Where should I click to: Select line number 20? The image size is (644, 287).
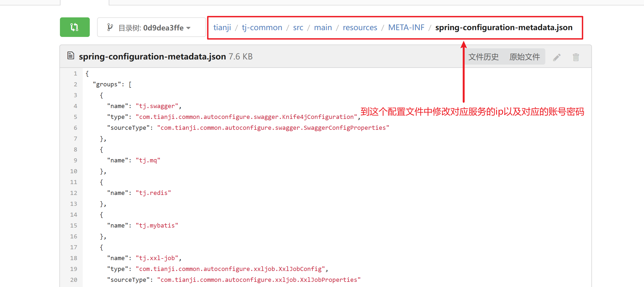74,280
